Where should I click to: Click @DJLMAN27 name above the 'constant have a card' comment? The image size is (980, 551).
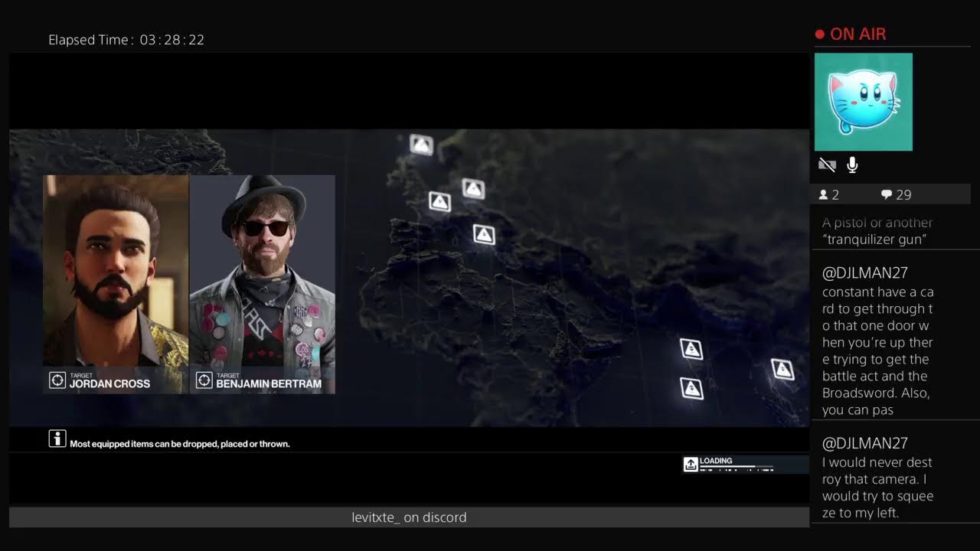[865, 273]
